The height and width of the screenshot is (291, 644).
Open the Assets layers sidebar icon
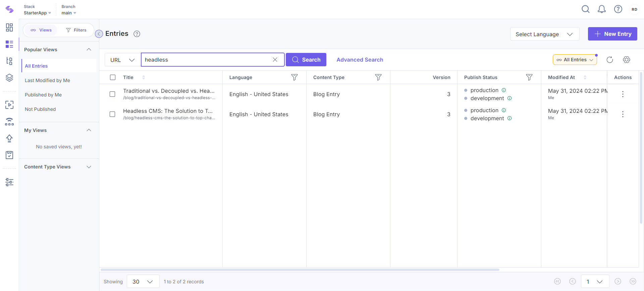click(9, 78)
